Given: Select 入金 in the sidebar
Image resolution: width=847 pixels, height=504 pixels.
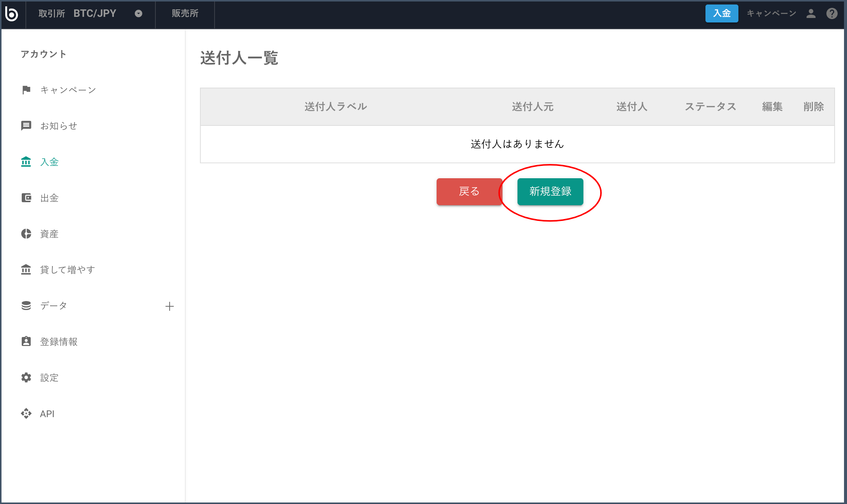Looking at the screenshot, I should pos(49,162).
